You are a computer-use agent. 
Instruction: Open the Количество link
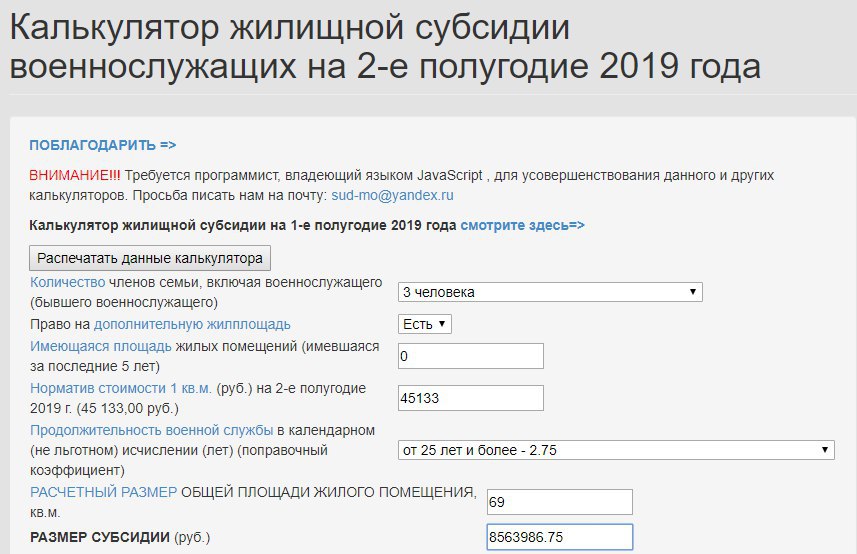(68, 282)
